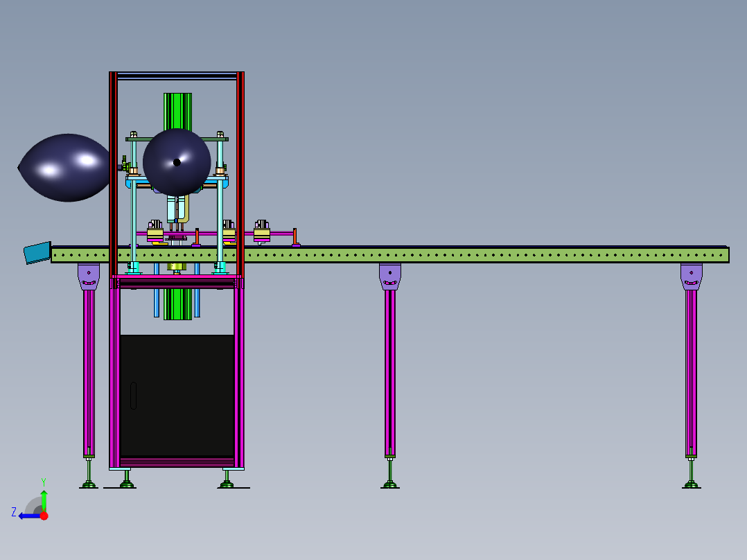Select the left red upright post
Viewport: 747px width, 560px height.
coord(114,174)
